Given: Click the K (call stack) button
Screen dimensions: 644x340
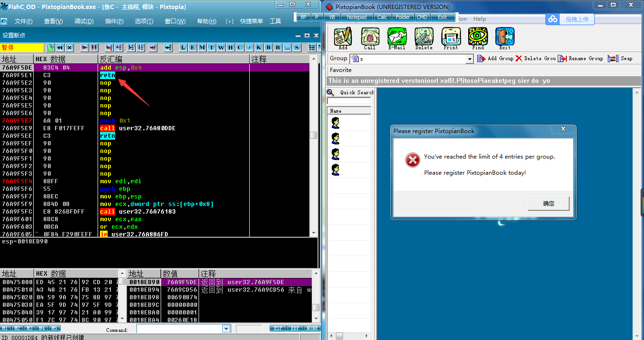Looking at the screenshot, I should click(x=259, y=47).
